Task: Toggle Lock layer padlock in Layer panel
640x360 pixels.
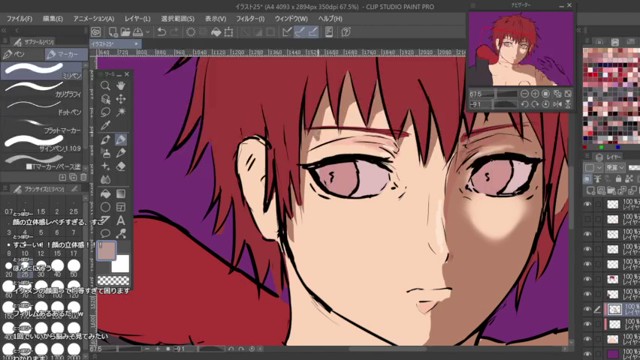Action: (618, 179)
